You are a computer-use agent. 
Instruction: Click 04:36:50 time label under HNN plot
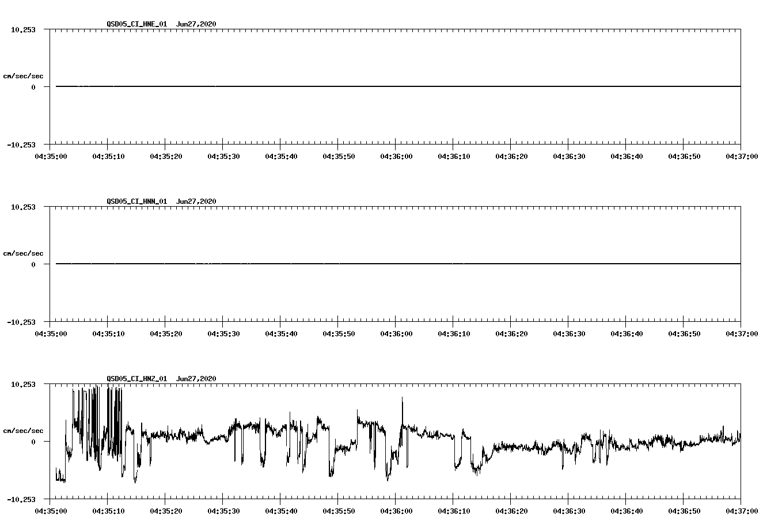[684, 333]
